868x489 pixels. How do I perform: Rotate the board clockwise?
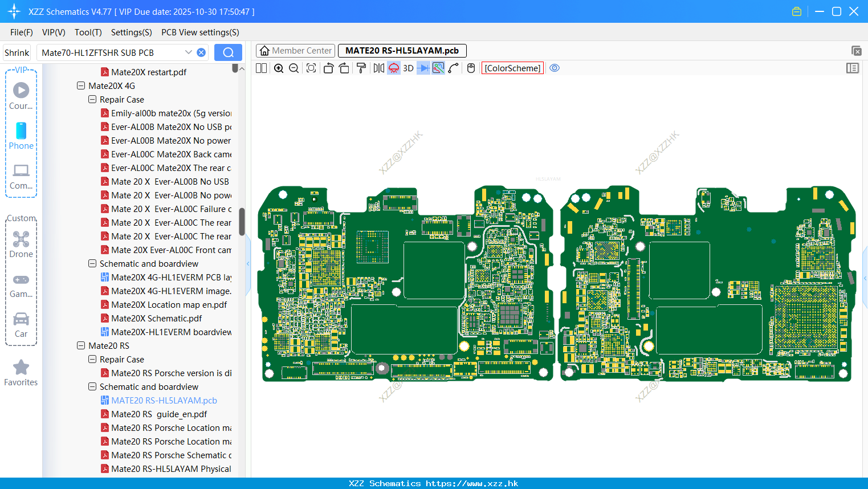[x=344, y=68]
